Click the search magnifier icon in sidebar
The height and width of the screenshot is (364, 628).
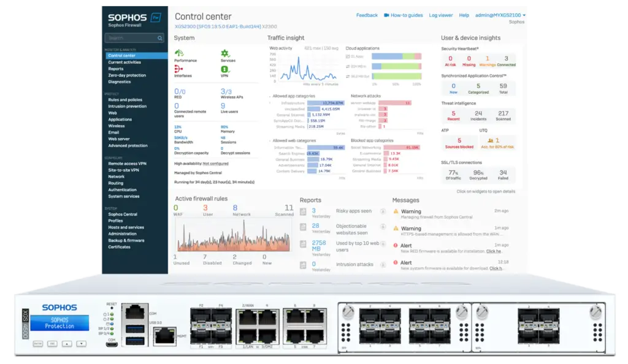[159, 38]
